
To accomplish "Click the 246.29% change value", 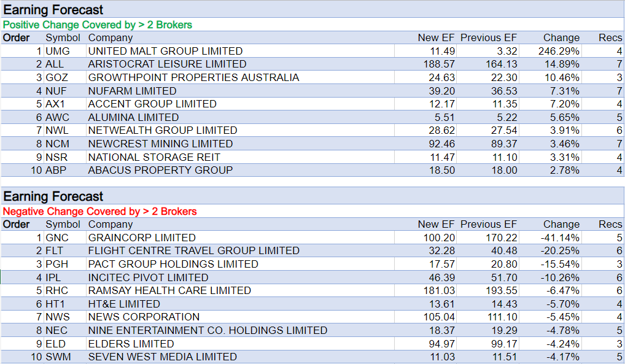I will [558, 51].
